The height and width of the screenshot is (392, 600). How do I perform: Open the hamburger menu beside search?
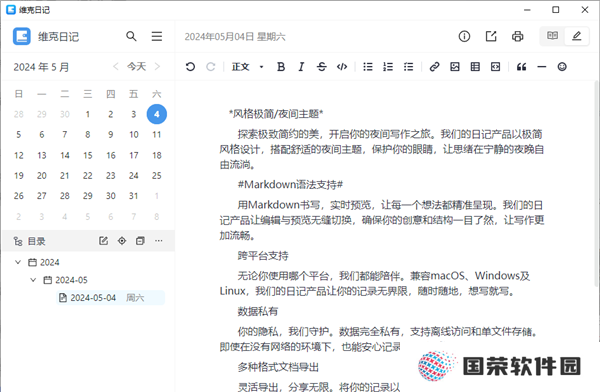[x=157, y=36]
